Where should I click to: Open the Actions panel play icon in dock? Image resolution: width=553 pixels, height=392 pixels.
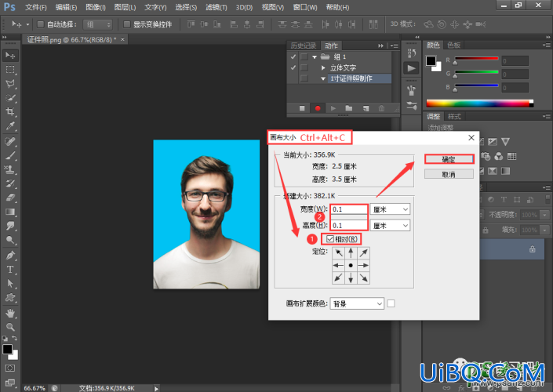(x=411, y=68)
